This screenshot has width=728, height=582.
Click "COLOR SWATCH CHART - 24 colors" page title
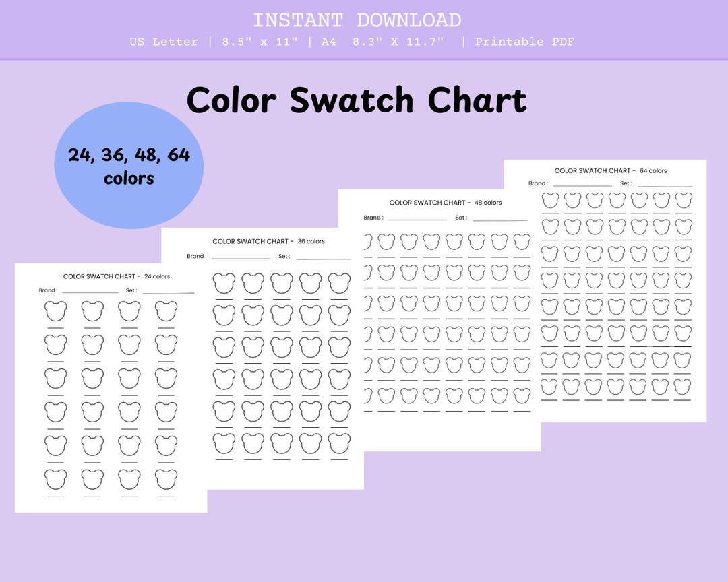pos(117,276)
